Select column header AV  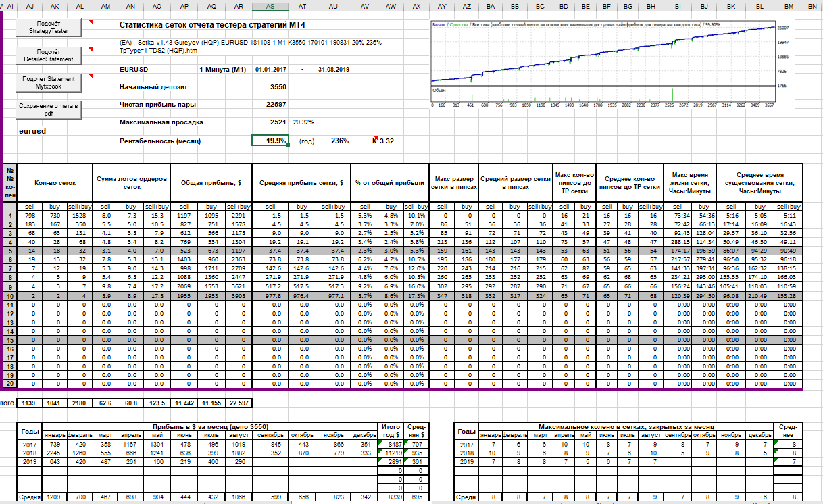(x=364, y=5)
